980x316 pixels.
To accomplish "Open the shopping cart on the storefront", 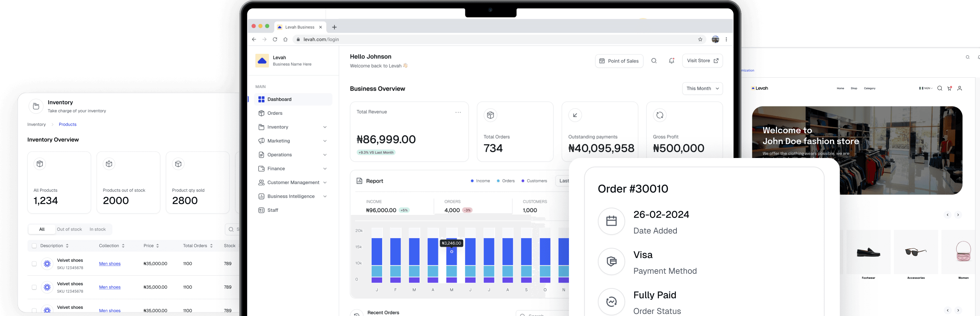I will (949, 88).
